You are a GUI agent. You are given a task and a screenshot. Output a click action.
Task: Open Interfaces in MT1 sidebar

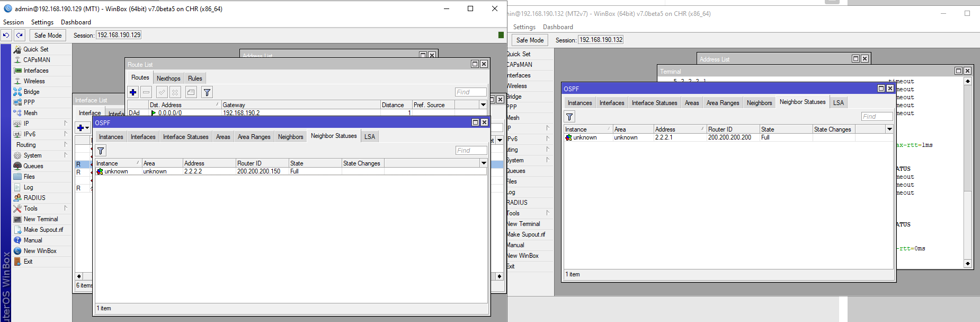(x=36, y=71)
